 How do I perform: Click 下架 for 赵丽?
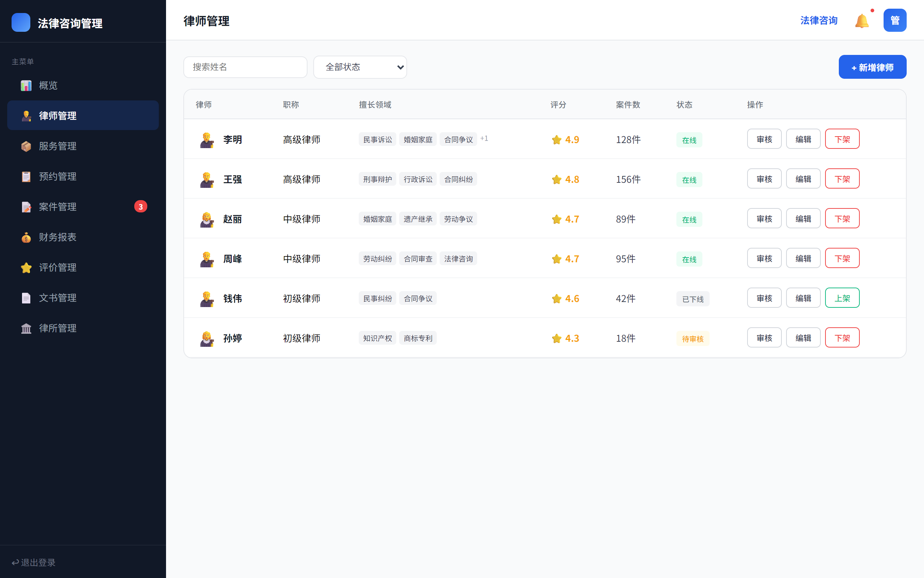842,219
